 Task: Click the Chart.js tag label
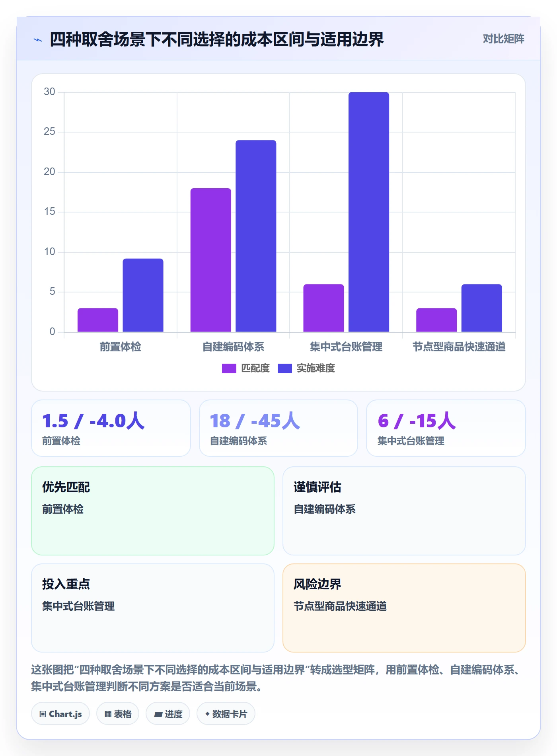(x=66, y=714)
